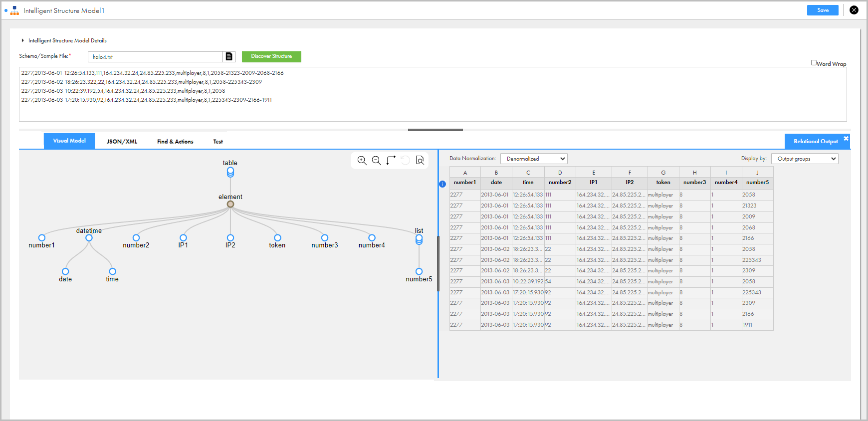The height and width of the screenshot is (421, 868).
Task: Click the blue info icon beside table
Action: pyautogui.click(x=442, y=184)
